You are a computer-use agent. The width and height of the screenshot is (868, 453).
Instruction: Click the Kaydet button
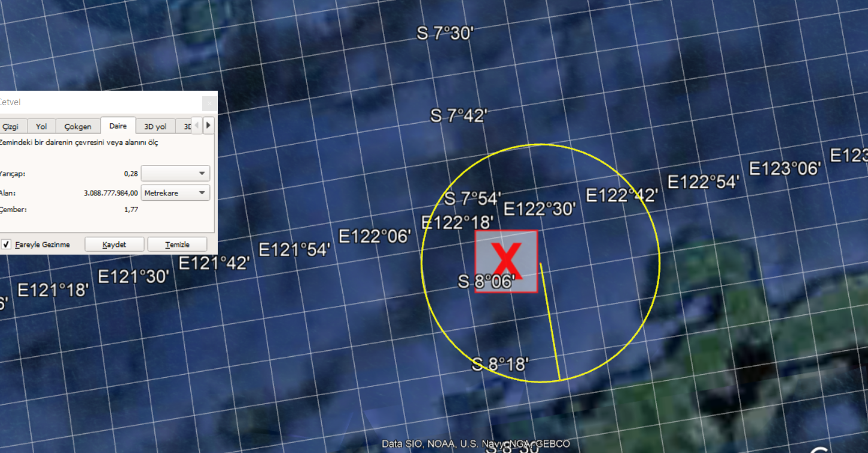(114, 244)
